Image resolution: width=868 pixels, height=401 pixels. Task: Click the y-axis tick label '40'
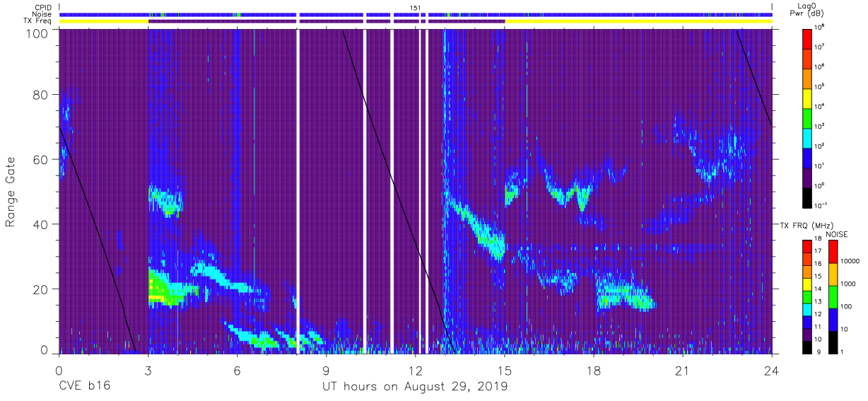click(42, 224)
